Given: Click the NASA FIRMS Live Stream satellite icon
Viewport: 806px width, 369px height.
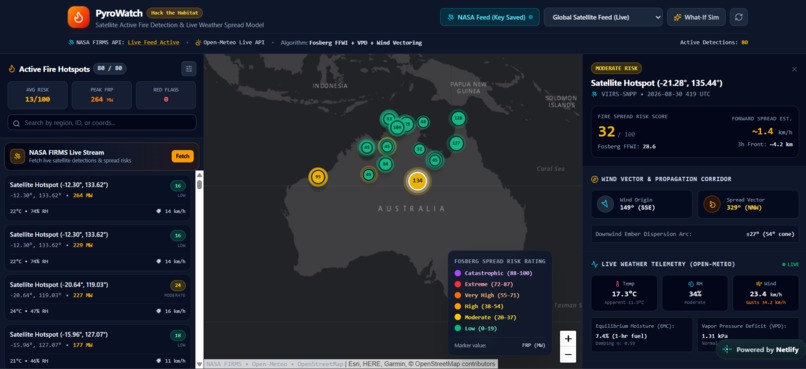Looking at the screenshot, I should point(17,156).
